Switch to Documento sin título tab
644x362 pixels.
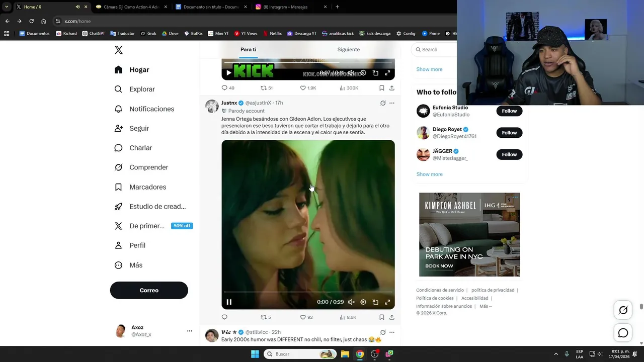coord(211,7)
